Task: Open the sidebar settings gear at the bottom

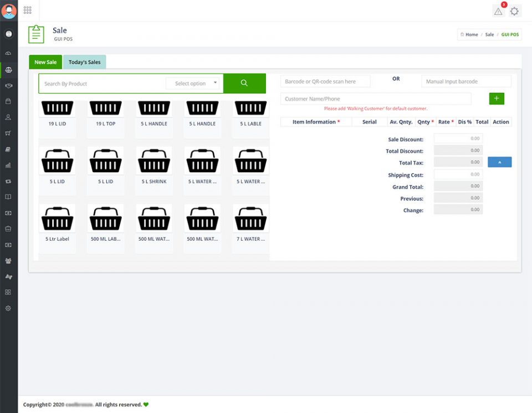Action: [x=8, y=308]
